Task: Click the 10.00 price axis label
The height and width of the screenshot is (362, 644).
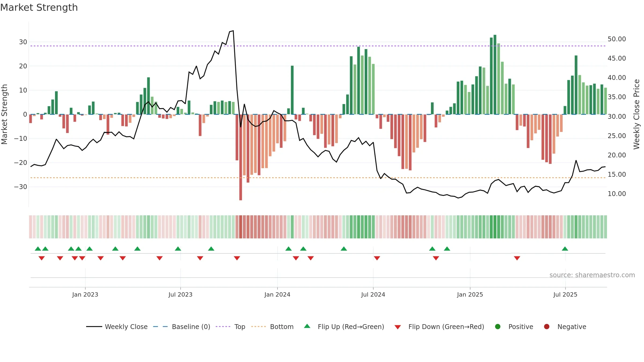Action: [x=617, y=194]
